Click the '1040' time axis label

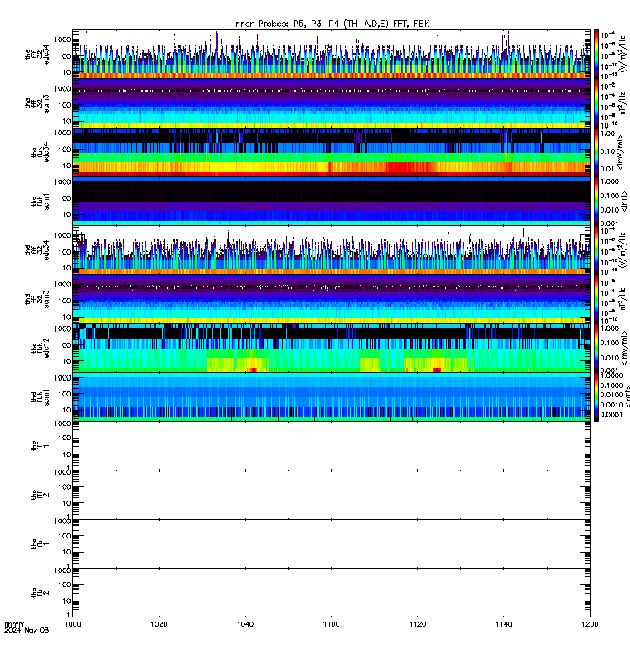pyautogui.click(x=245, y=624)
